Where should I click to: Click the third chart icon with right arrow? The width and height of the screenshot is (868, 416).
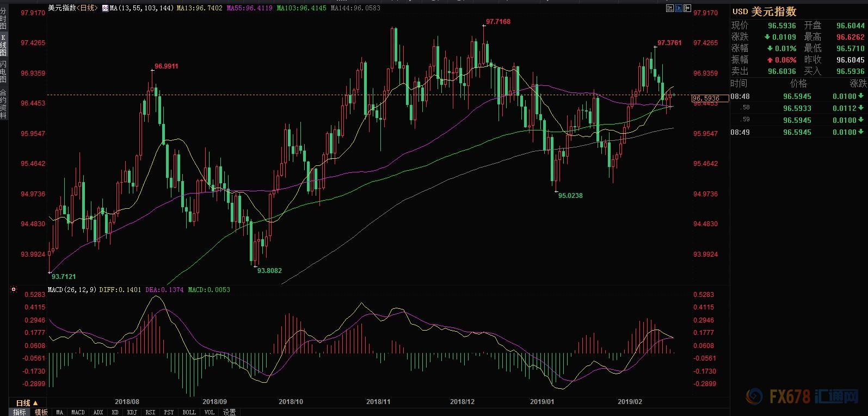(x=687, y=8)
